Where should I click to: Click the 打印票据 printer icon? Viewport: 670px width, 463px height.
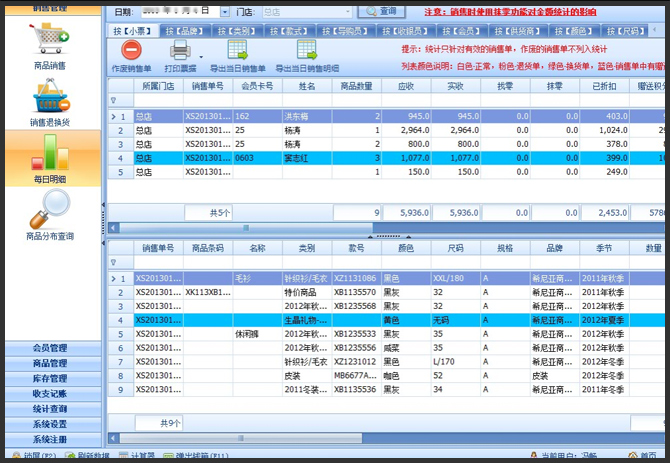[180, 50]
